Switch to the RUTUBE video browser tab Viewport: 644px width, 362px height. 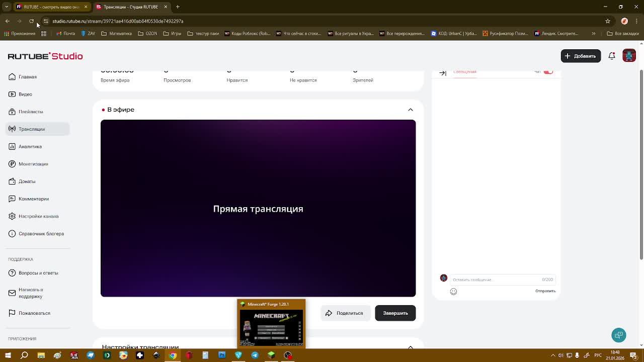pos(51,7)
